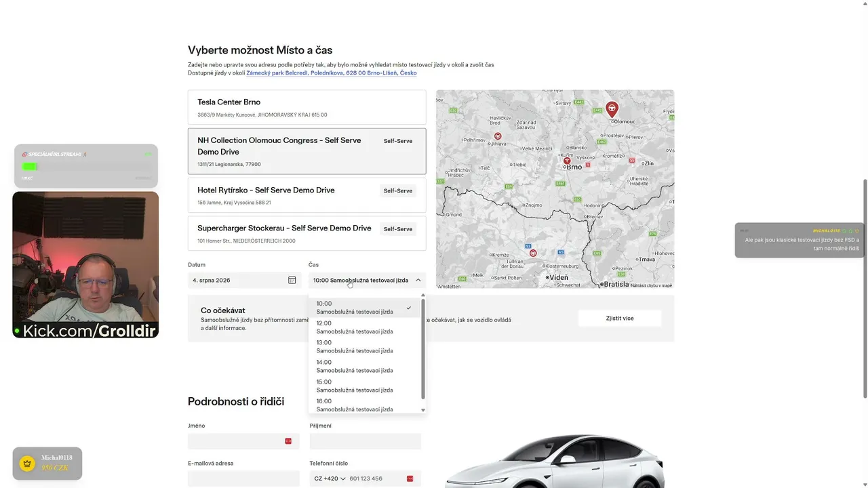Click the Kick.com/Grolldir caption
868x488 pixels.
click(x=90, y=331)
